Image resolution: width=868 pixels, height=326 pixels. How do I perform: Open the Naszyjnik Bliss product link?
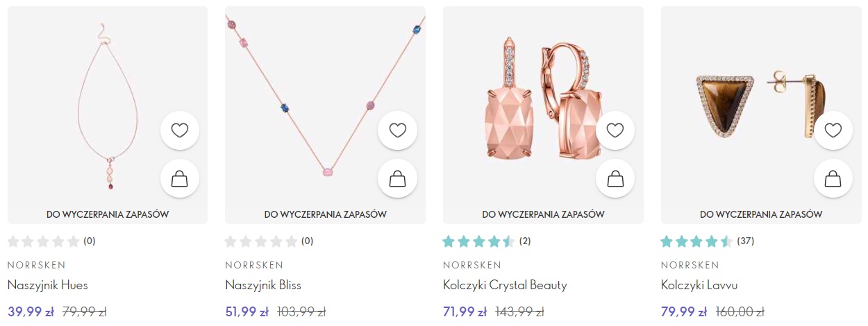tap(263, 285)
